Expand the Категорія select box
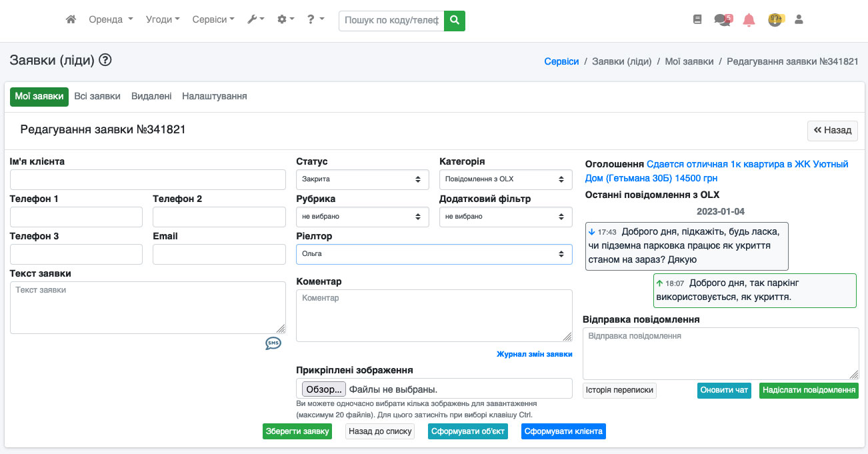The image size is (868, 454). [505, 179]
